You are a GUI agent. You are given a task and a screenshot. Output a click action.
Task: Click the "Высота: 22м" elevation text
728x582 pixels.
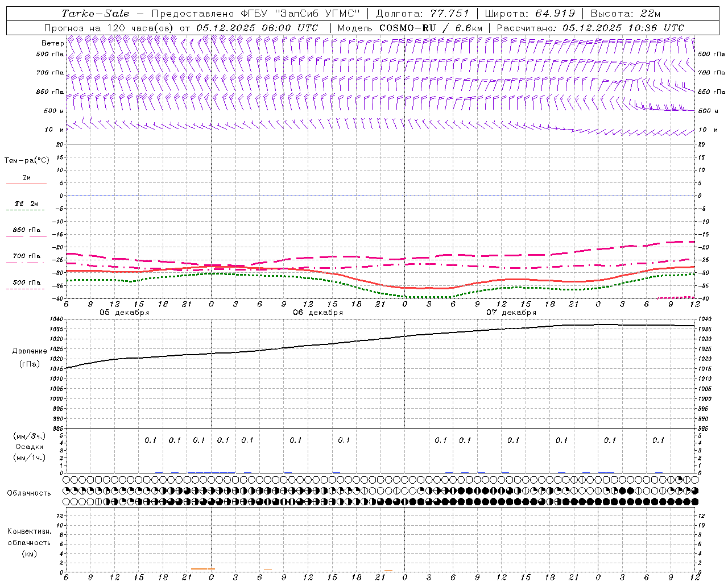tap(626, 14)
